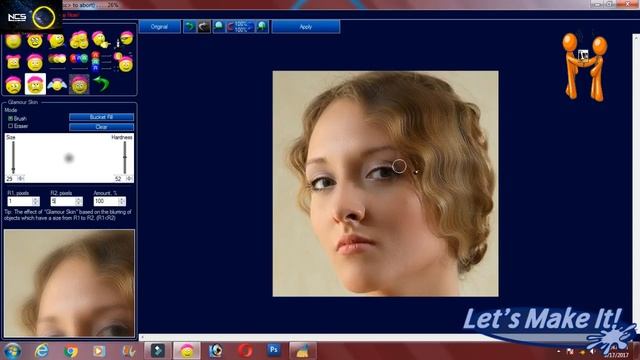Click the Original preview button
This screenshot has height=360, width=640.
160,27
